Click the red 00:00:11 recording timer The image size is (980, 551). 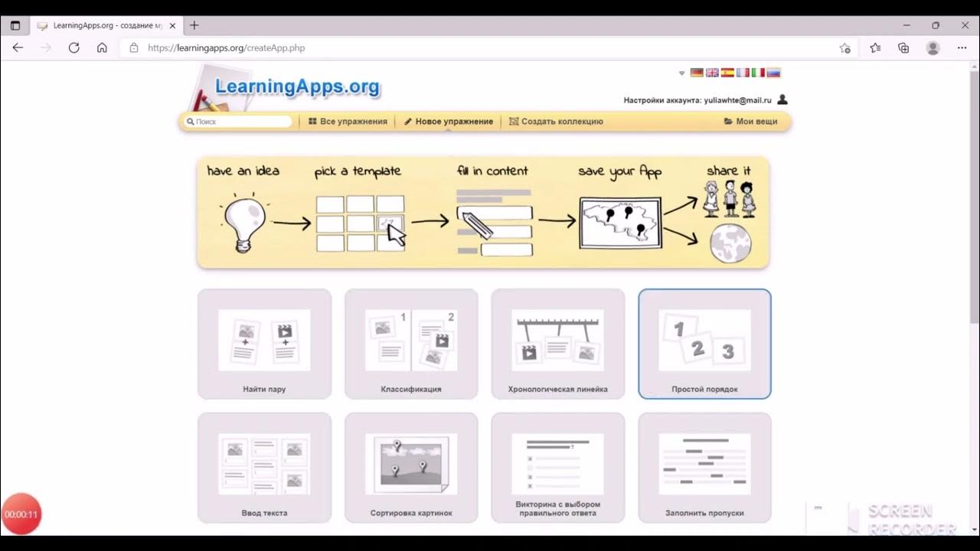tap(21, 514)
